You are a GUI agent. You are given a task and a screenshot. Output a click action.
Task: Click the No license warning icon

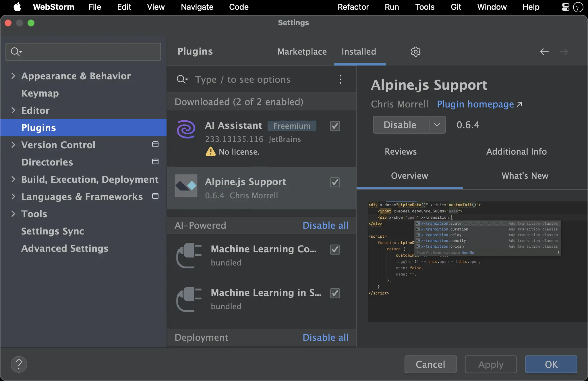pyautogui.click(x=210, y=151)
